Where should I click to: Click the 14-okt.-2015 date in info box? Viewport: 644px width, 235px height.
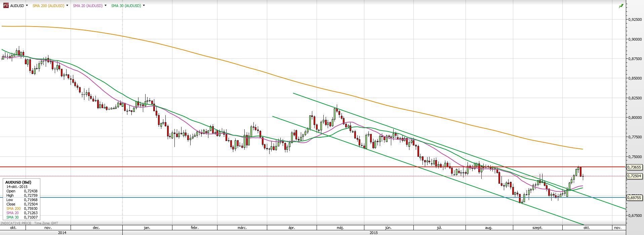tap(17, 187)
